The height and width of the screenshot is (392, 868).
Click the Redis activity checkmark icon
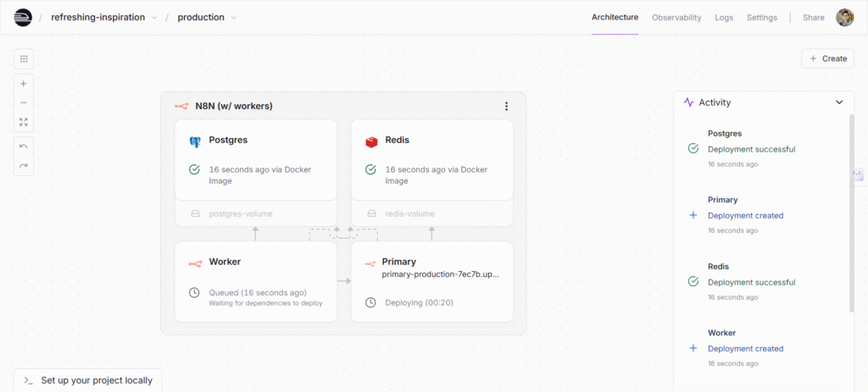click(693, 282)
